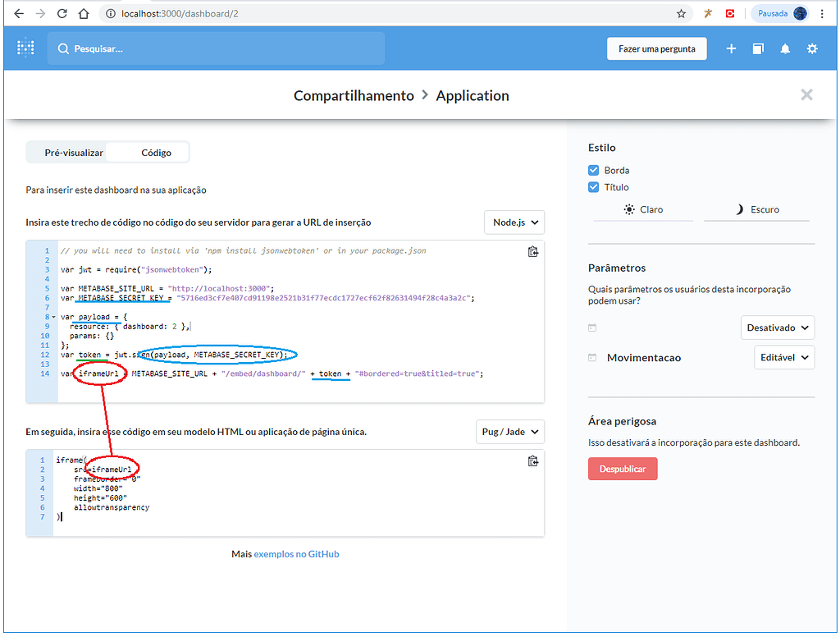Open the collections bookmark icon in header
The height and width of the screenshot is (637, 840).
click(758, 48)
